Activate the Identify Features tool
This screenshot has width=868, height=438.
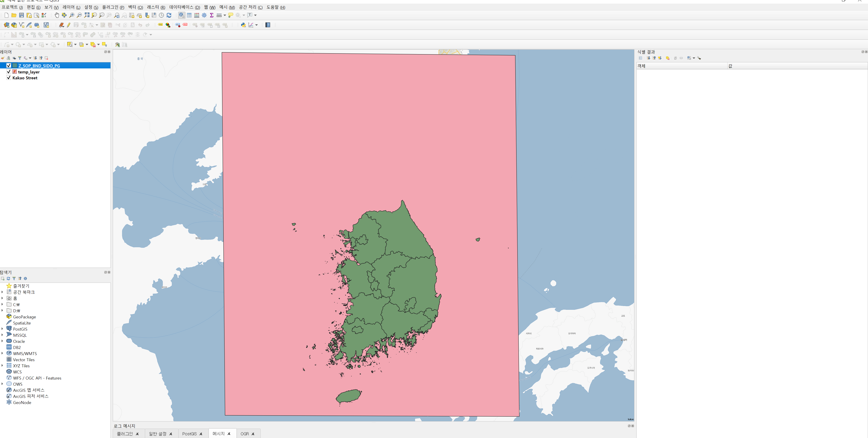182,15
